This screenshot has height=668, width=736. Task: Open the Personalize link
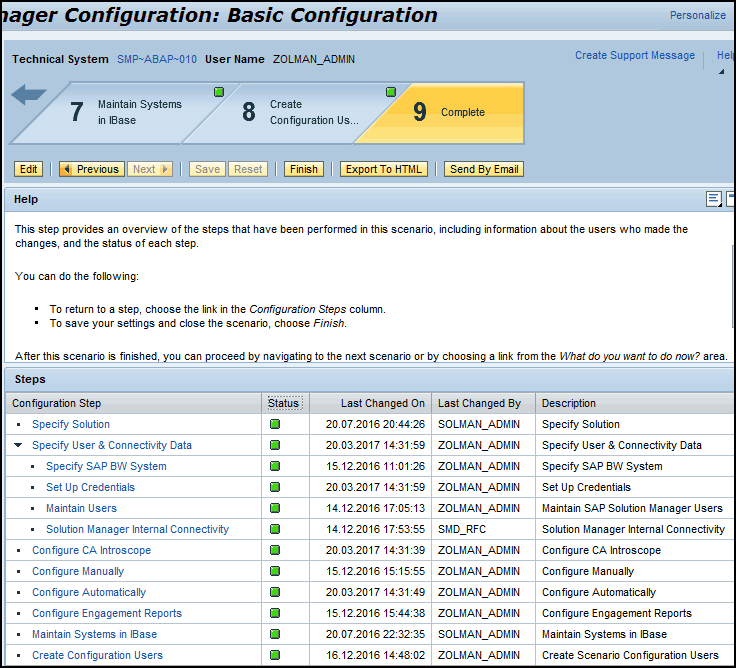pyautogui.click(x=697, y=15)
